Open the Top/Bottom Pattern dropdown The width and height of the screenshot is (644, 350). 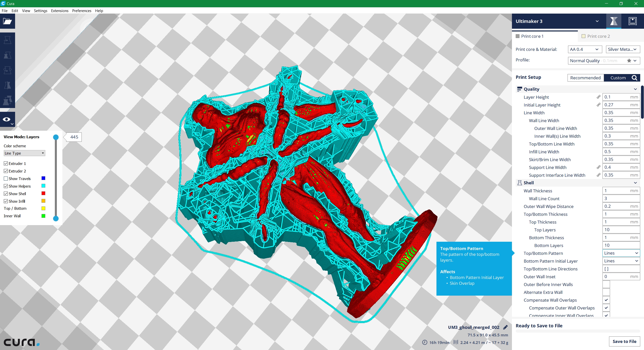point(621,253)
